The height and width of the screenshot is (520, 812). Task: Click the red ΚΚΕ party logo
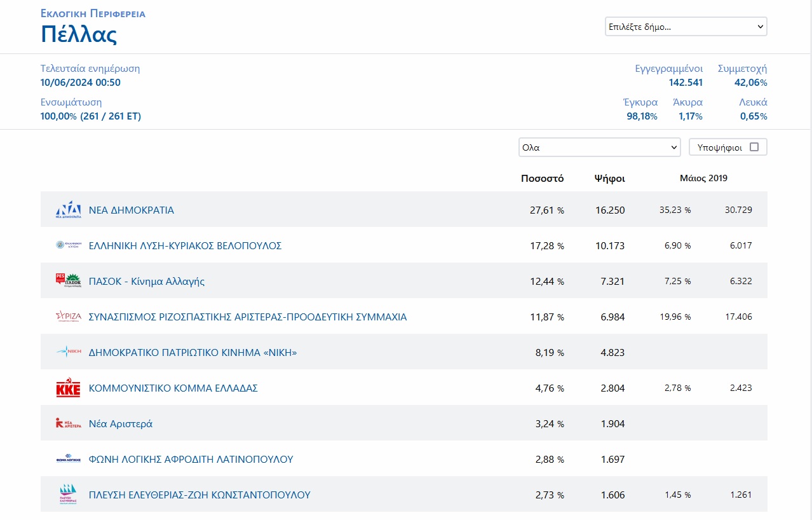(x=68, y=388)
